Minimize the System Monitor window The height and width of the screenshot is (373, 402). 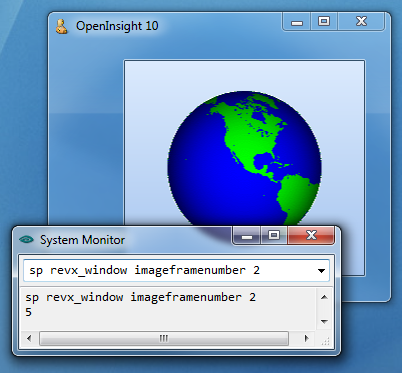point(247,236)
